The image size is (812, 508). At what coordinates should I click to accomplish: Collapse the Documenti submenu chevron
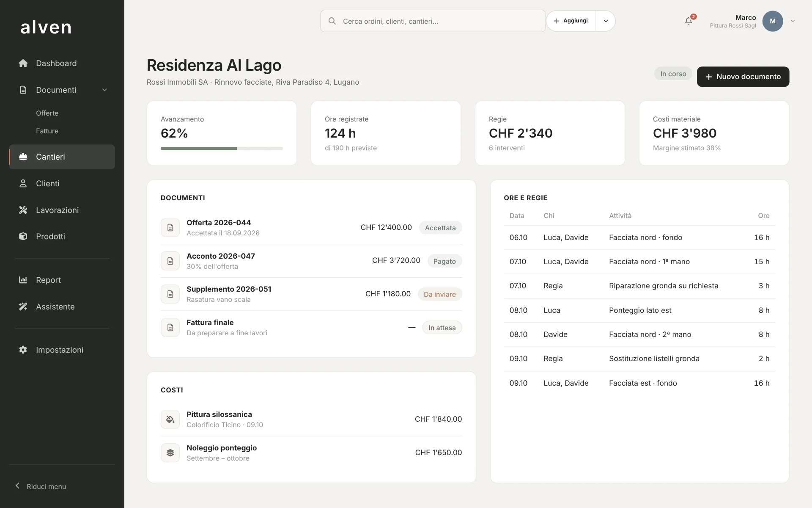(104, 90)
